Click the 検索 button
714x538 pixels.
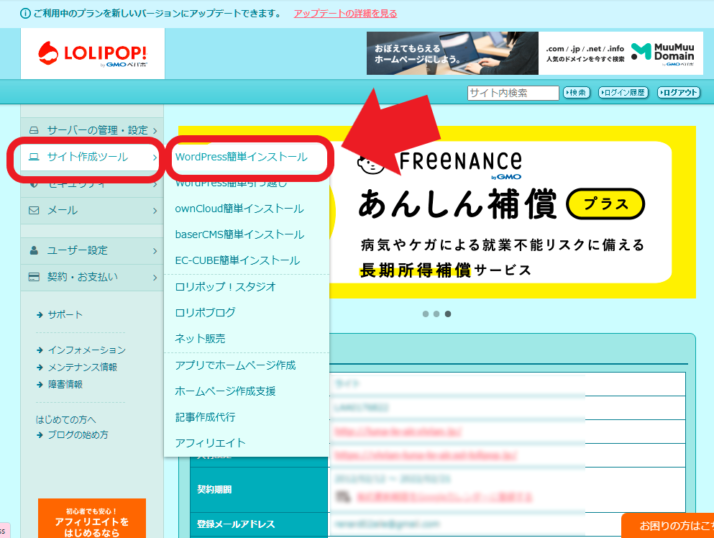click(576, 93)
